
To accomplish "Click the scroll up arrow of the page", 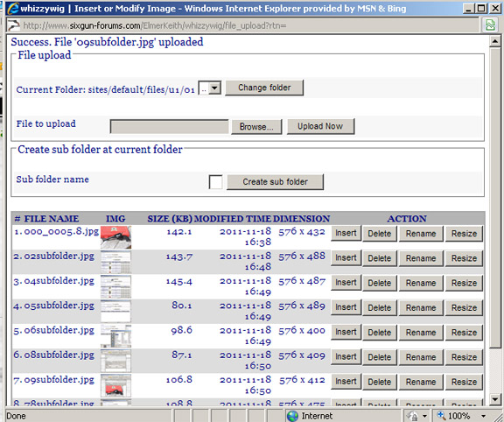I will pos(495,41).
